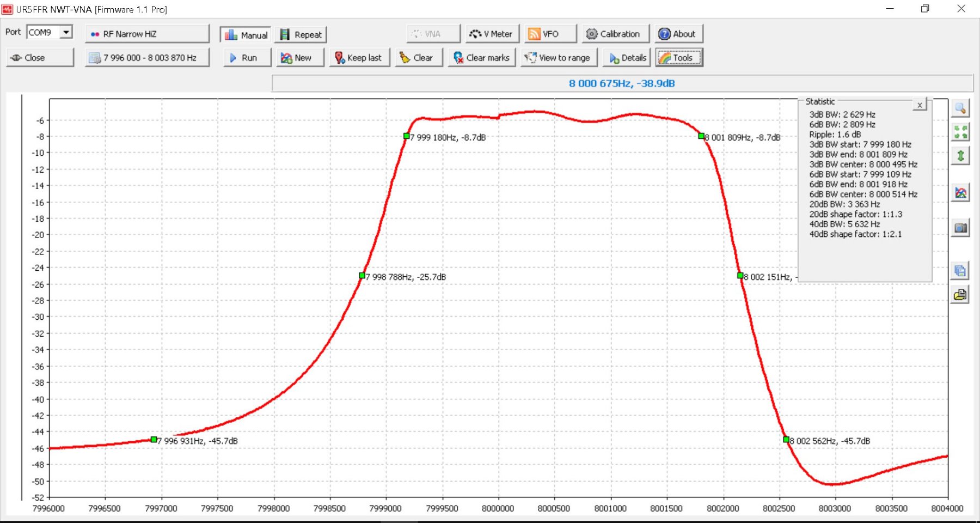
Task: Select Manual sweep mode
Action: point(246,35)
